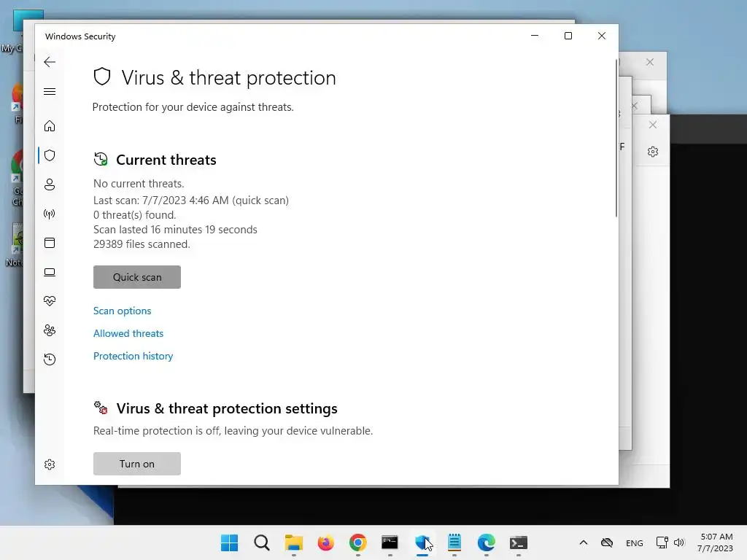Open Notepad taskbar icon

point(454,542)
